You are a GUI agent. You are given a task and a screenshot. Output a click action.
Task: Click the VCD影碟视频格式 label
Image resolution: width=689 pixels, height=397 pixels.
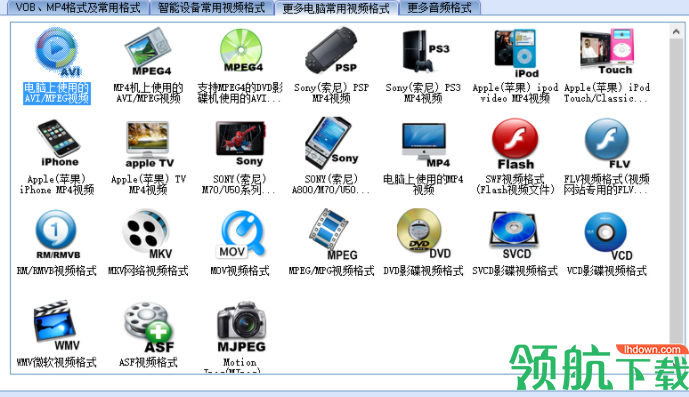point(607,271)
